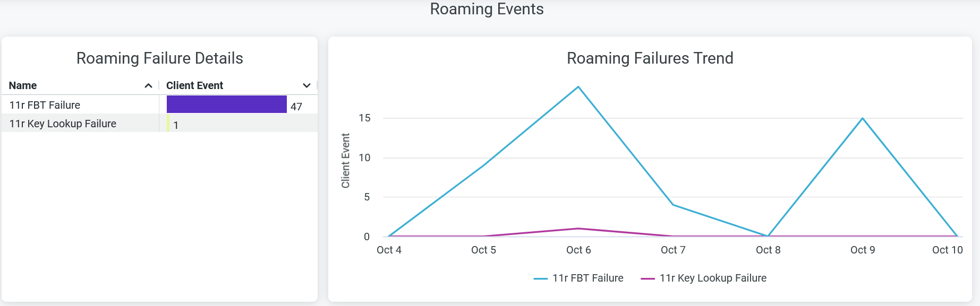Click the Oct 5 x-axis label

coord(483,250)
